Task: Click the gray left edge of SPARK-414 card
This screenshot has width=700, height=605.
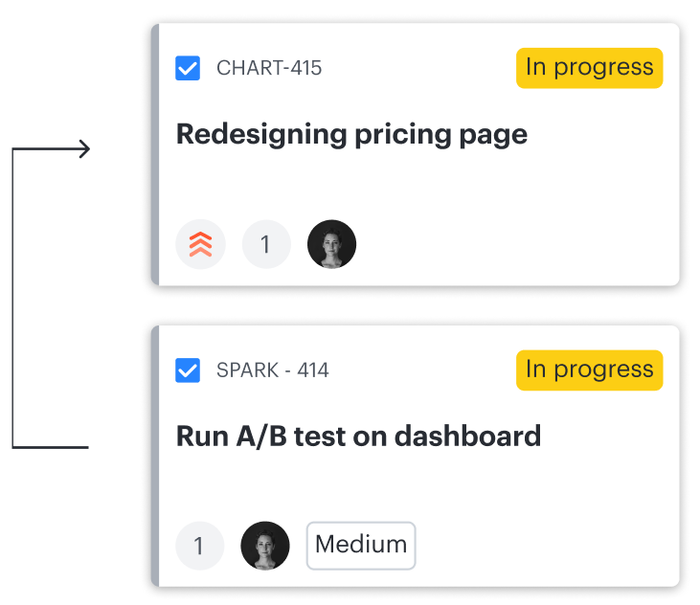Action: tap(155, 456)
